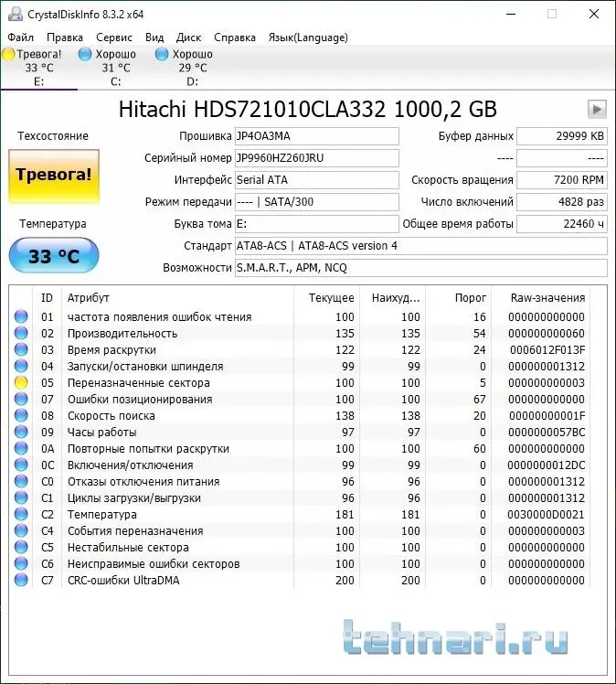Viewport: 616px width, 684px height.
Task: Click blue status icon of disk D:
Action: point(161,54)
